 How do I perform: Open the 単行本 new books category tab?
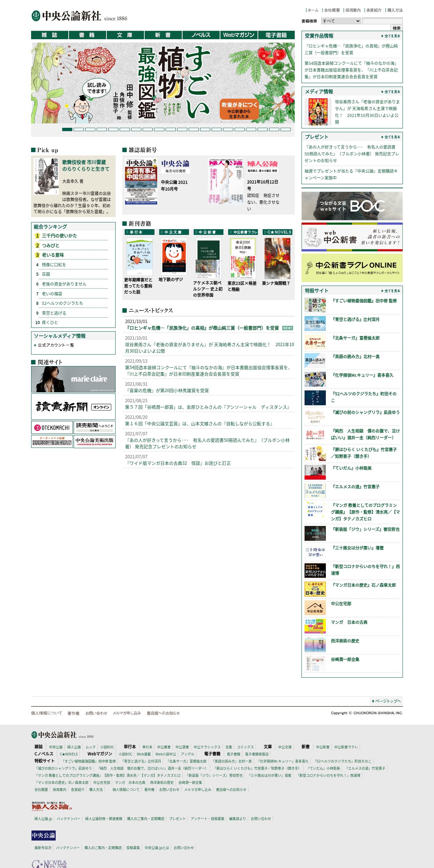pyautogui.click(x=140, y=232)
